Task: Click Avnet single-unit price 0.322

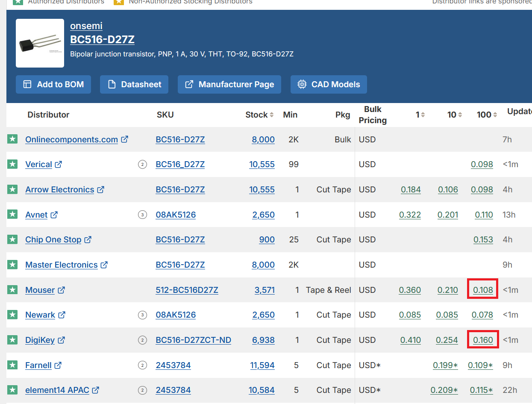Action: tap(410, 215)
